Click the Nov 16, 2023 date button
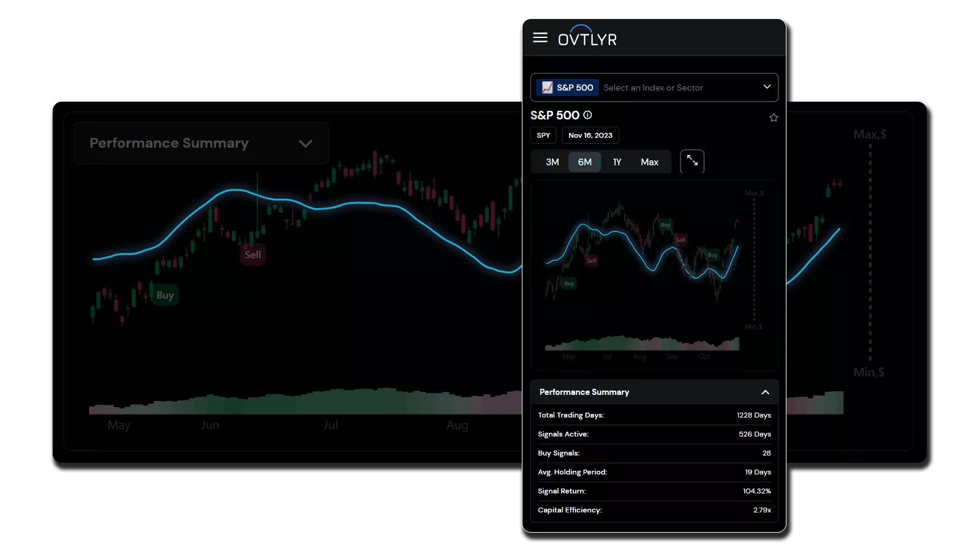 pos(590,135)
